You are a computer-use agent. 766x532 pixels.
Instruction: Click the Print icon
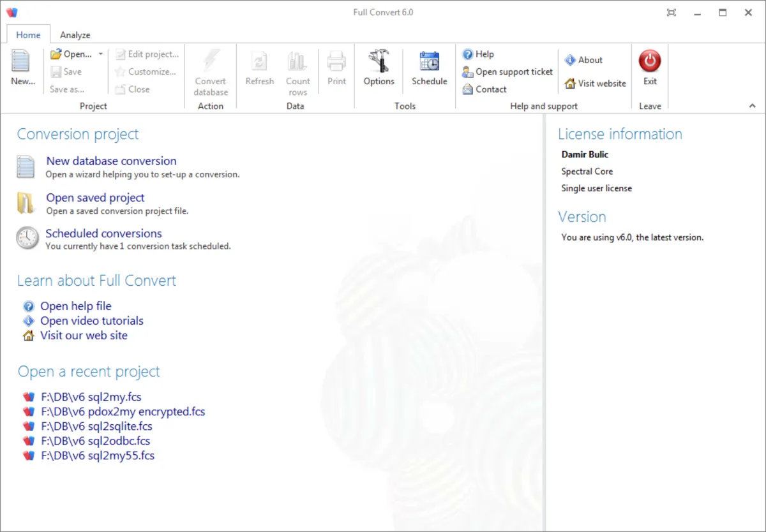pos(336,61)
